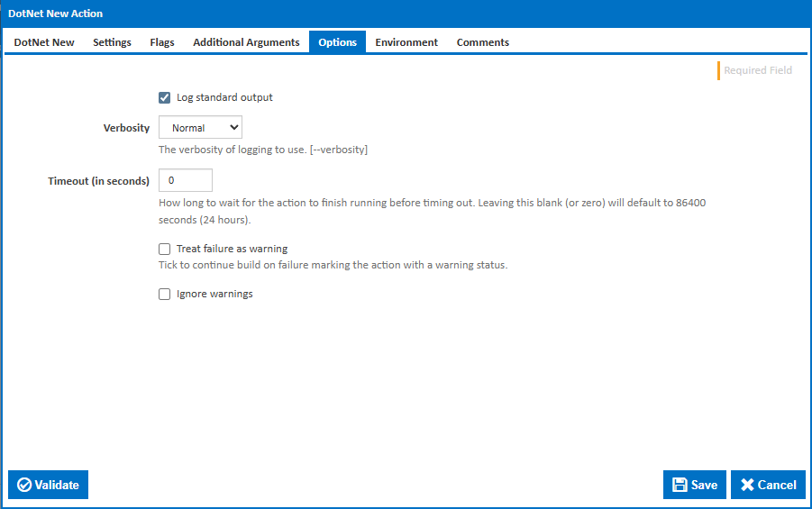Click the Validate button
The height and width of the screenshot is (509, 812).
[48, 485]
